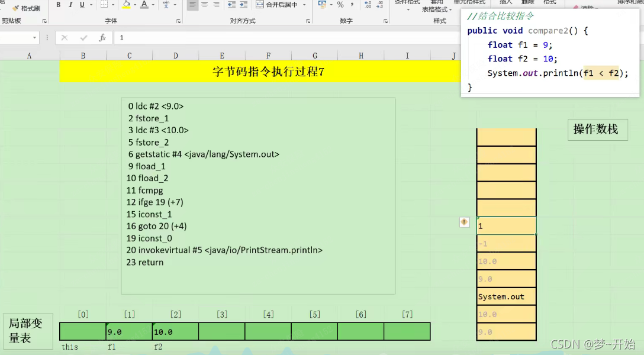Open the Merge and Center dropdown arrow
This screenshot has width=644, height=355.
[304, 5]
